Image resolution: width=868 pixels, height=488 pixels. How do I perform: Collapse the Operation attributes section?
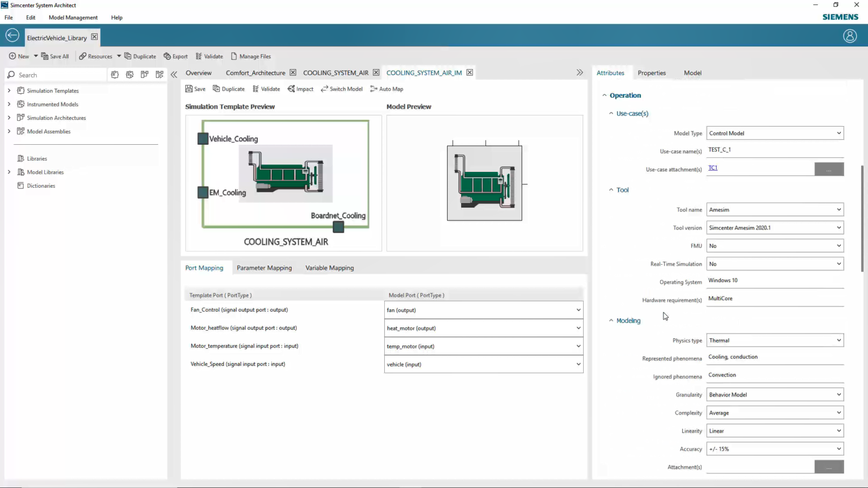point(604,95)
